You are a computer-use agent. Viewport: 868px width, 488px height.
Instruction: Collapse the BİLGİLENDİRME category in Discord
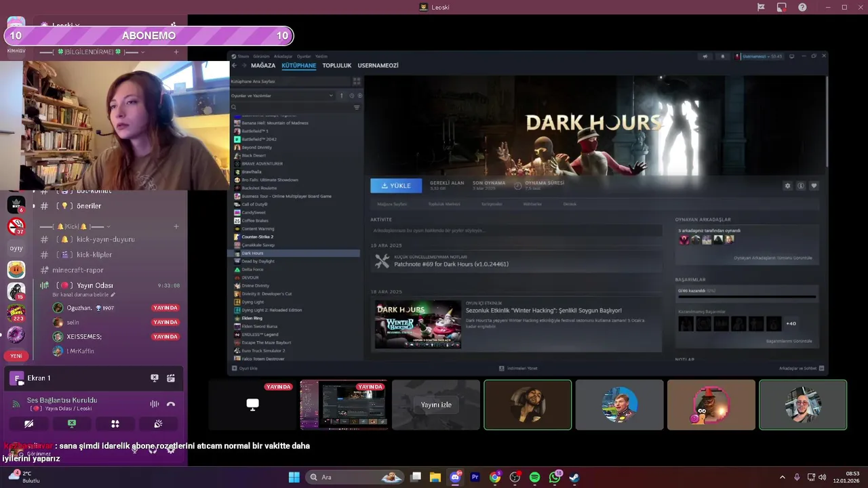pyautogui.click(x=92, y=52)
